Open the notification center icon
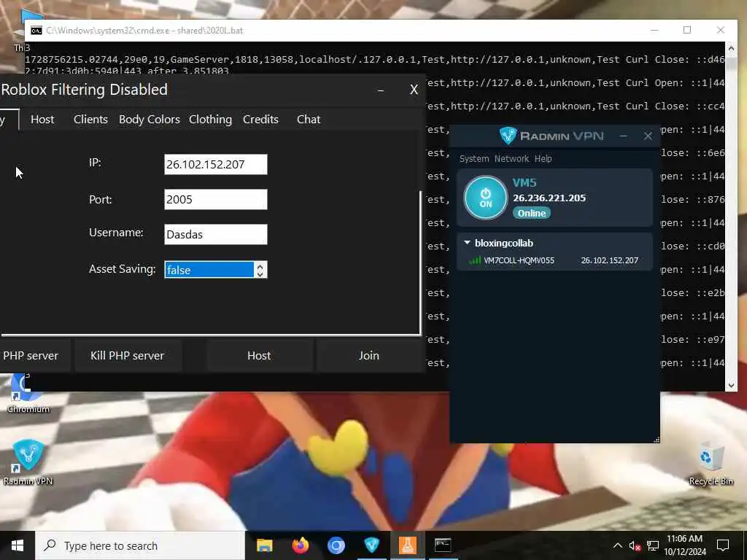Screen dimensions: 747x560 pyautogui.click(x=723, y=545)
